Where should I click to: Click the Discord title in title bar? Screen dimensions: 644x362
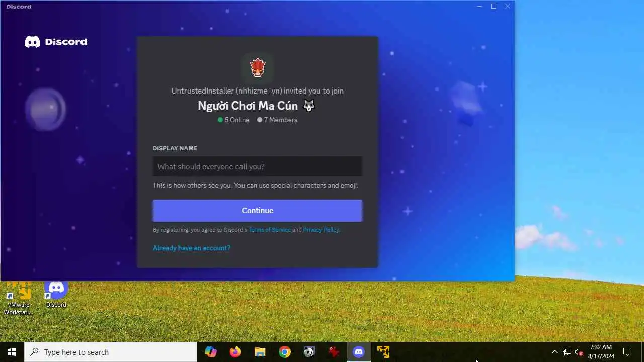point(19,7)
